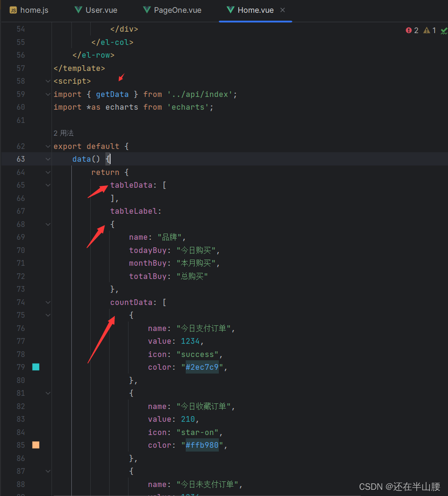
Task: Click the "2 用法" usages hint above export default
Action: [63, 133]
